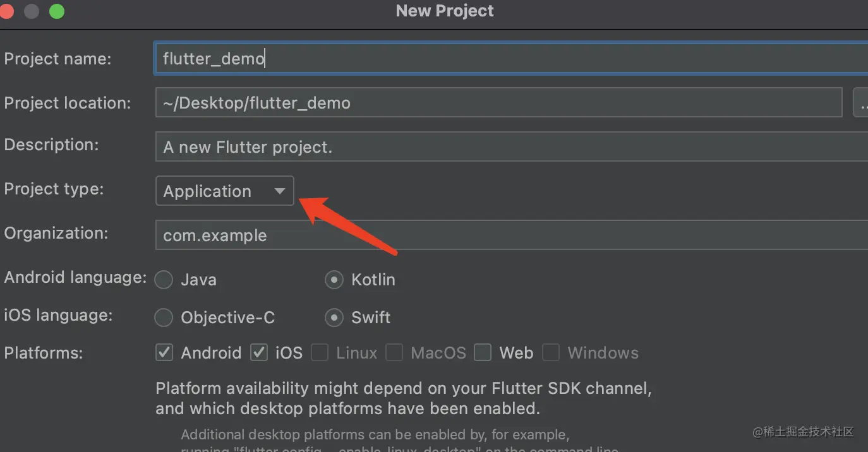The height and width of the screenshot is (452, 868).
Task: Click the Organization text field
Action: [505, 235]
